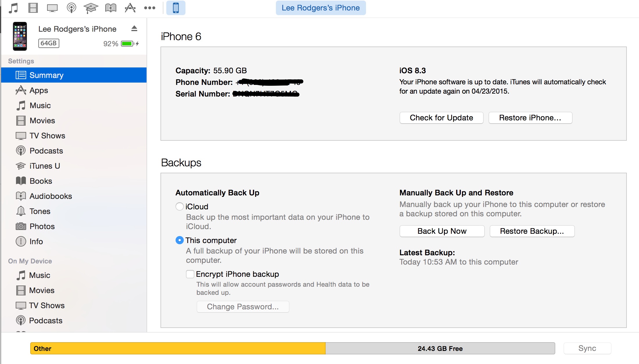Click the iPhone device icon in the toolbar
Image resolution: width=639 pixels, height=364 pixels.
pos(176,8)
